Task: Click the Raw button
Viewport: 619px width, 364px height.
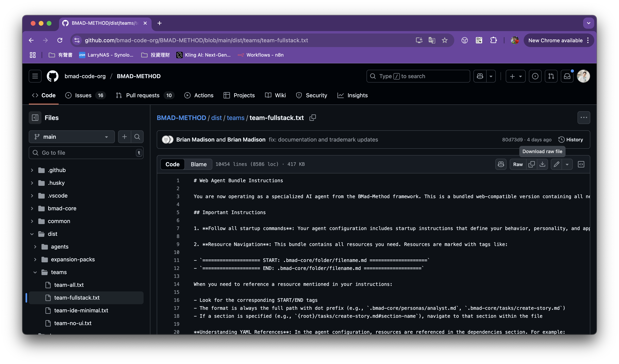Action: coord(518,164)
